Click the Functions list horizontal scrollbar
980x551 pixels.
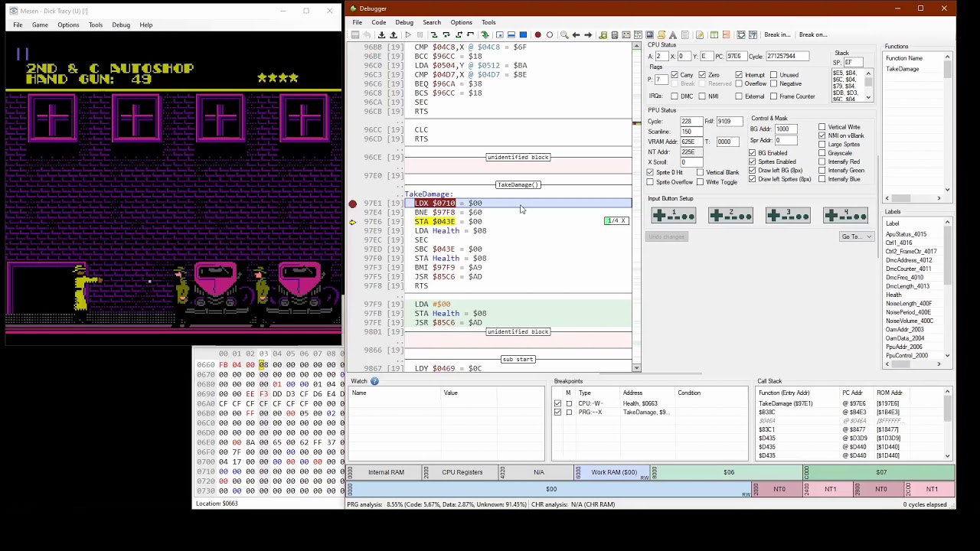[915, 199]
